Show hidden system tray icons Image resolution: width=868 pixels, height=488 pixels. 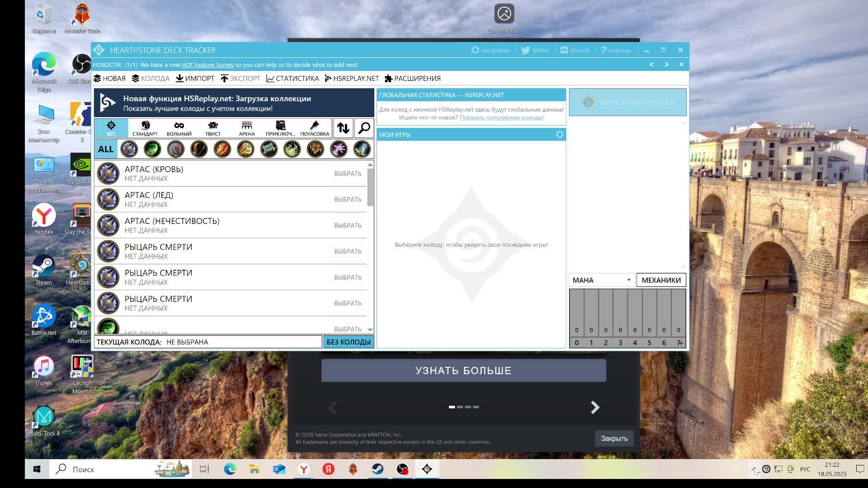(x=754, y=469)
